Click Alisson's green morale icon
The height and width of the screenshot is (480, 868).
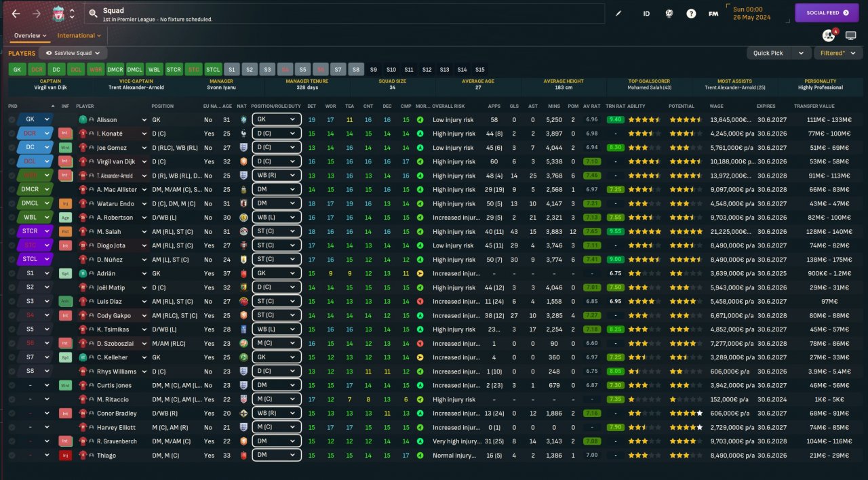pyautogui.click(x=420, y=119)
